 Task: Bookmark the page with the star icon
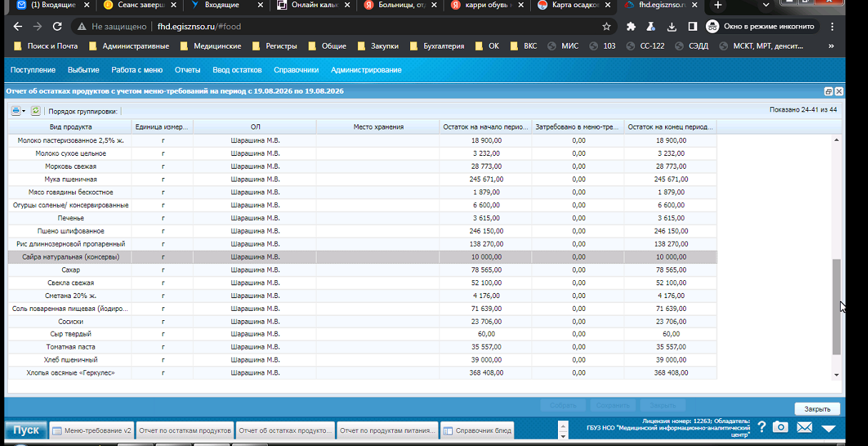[607, 26]
